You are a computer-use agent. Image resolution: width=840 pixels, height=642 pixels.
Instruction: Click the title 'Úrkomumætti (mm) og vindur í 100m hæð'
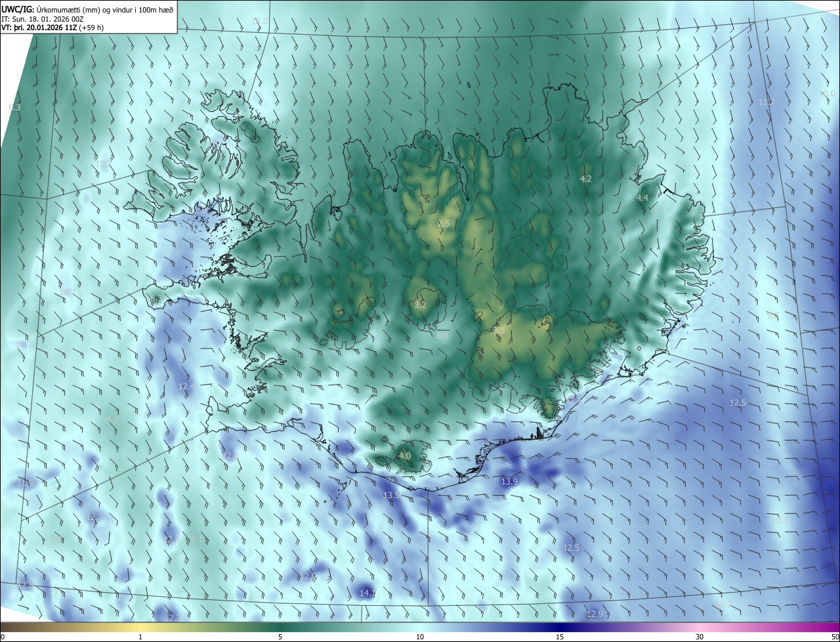click(104, 9)
